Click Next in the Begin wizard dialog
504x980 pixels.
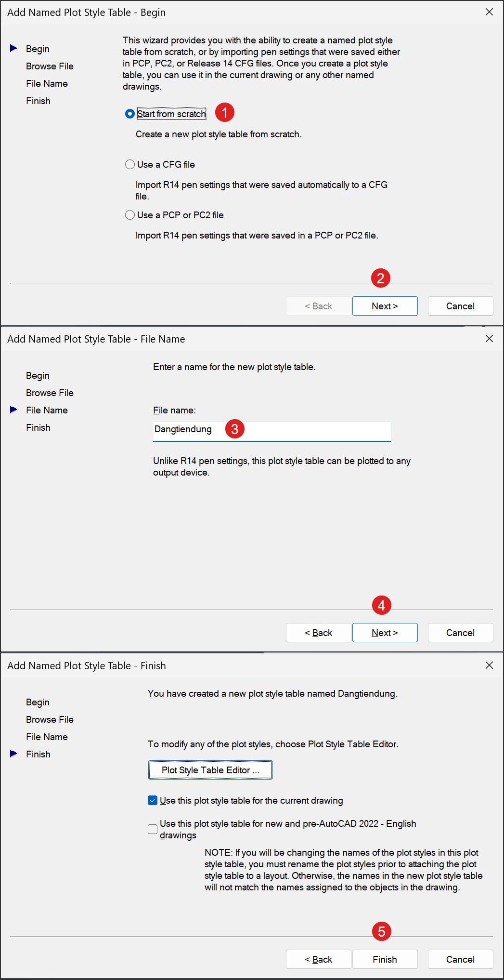385,306
